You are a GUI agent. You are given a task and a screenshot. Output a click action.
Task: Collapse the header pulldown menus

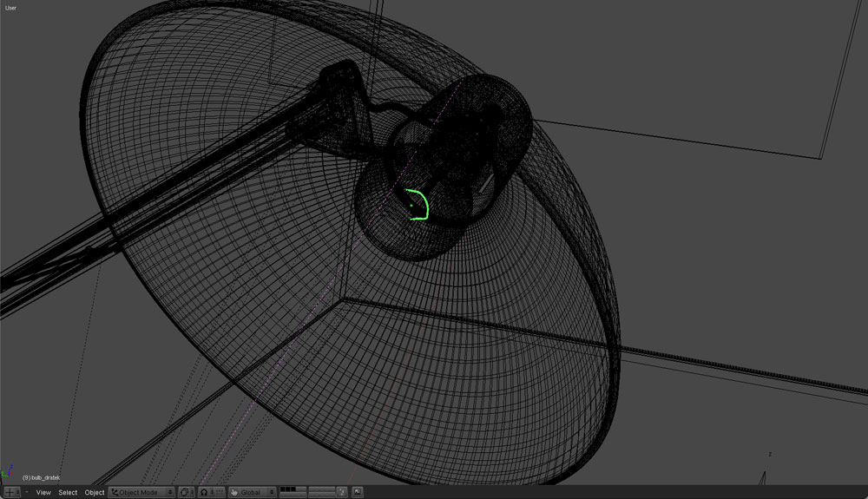(26, 492)
